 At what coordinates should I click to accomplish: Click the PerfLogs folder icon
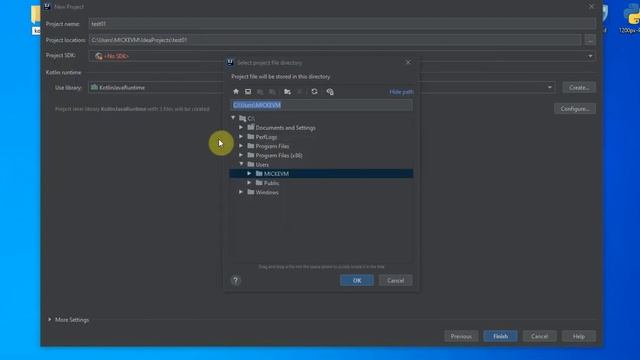[251, 137]
